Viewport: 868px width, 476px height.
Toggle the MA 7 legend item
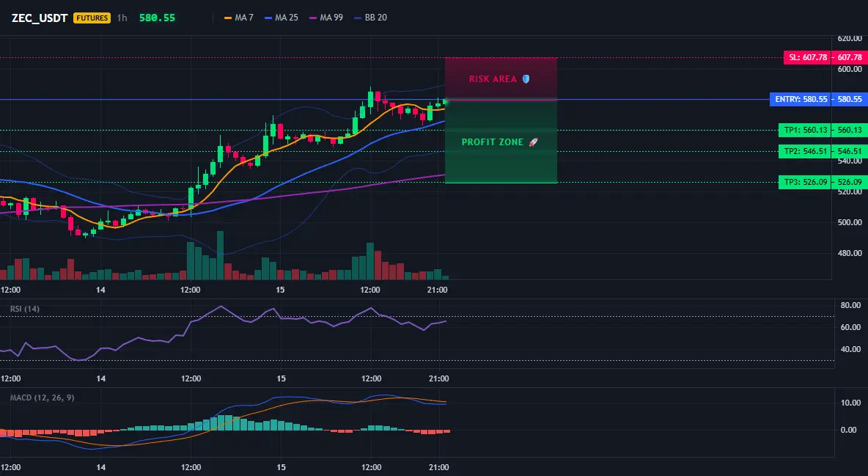(x=238, y=18)
